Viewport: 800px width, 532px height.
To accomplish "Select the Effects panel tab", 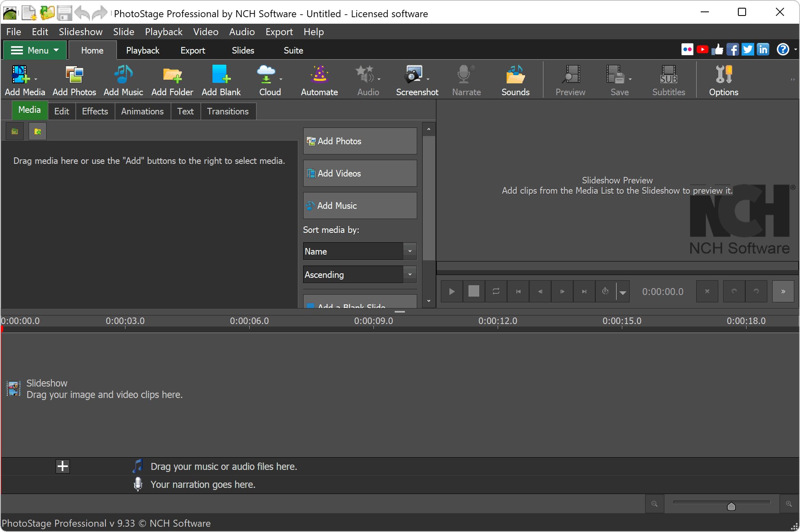I will coord(95,111).
